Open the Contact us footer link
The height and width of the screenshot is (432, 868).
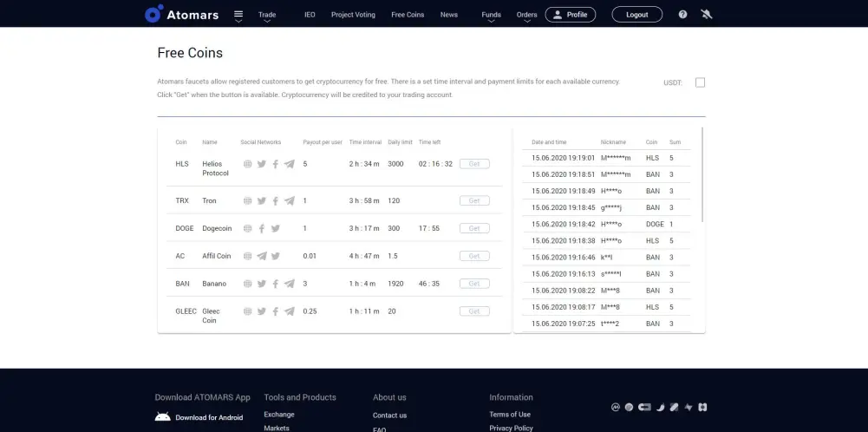click(x=389, y=416)
